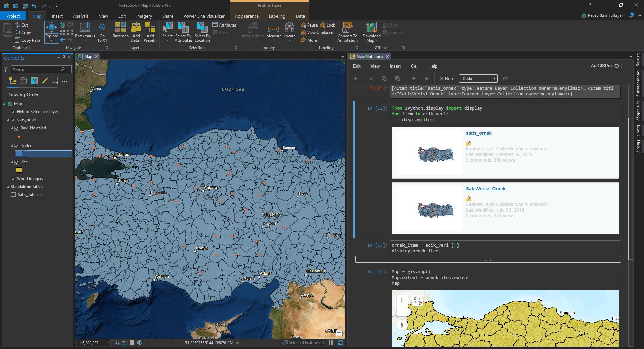Click Convert To Annotation
Image resolution: width=644 pixels, height=349 pixels.
pyautogui.click(x=347, y=32)
